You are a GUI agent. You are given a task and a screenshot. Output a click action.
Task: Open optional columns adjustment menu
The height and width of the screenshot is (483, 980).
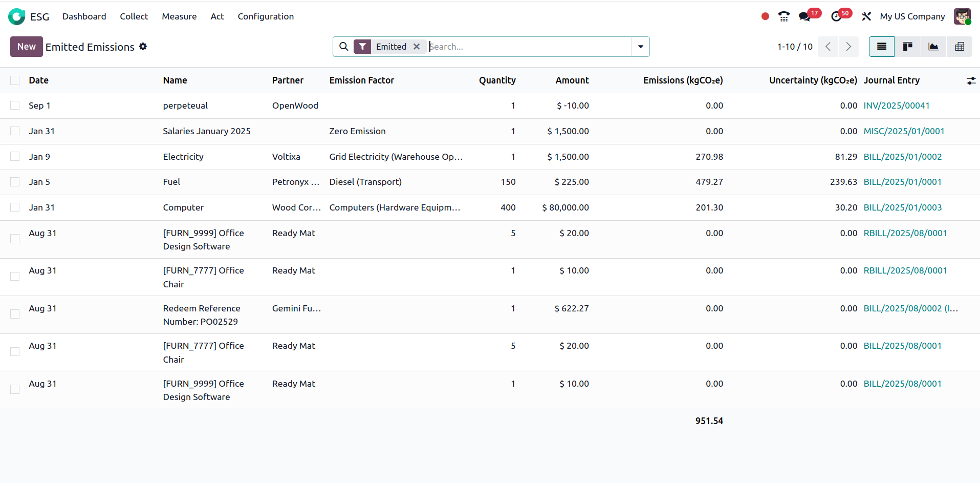tap(971, 80)
